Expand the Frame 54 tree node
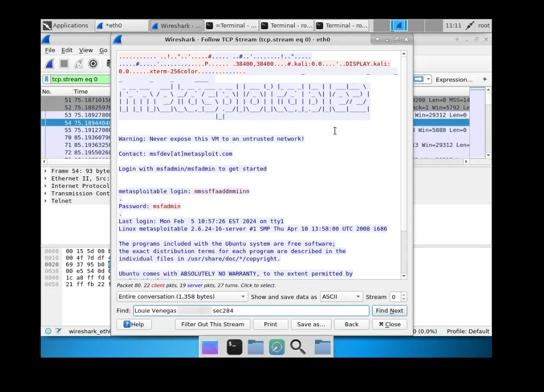Viewport: 544px width, 392px height. (45, 171)
